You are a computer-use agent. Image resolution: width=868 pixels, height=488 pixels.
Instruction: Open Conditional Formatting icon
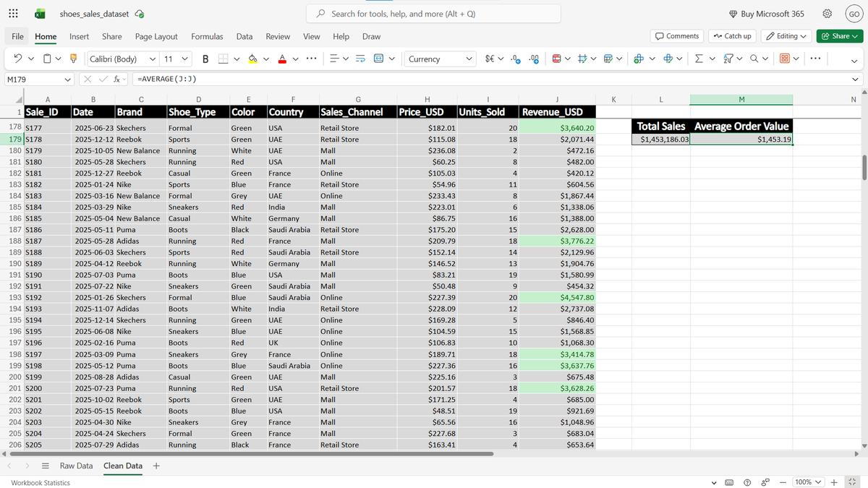tap(557, 59)
